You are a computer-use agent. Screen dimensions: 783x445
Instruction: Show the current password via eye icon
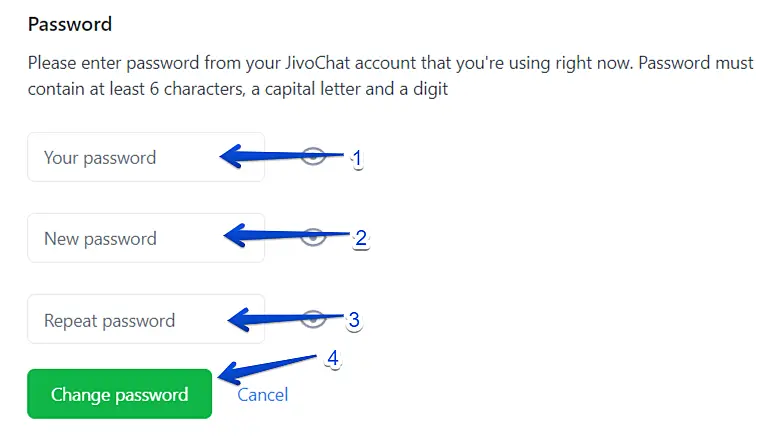pyautogui.click(x=314, y=156)
